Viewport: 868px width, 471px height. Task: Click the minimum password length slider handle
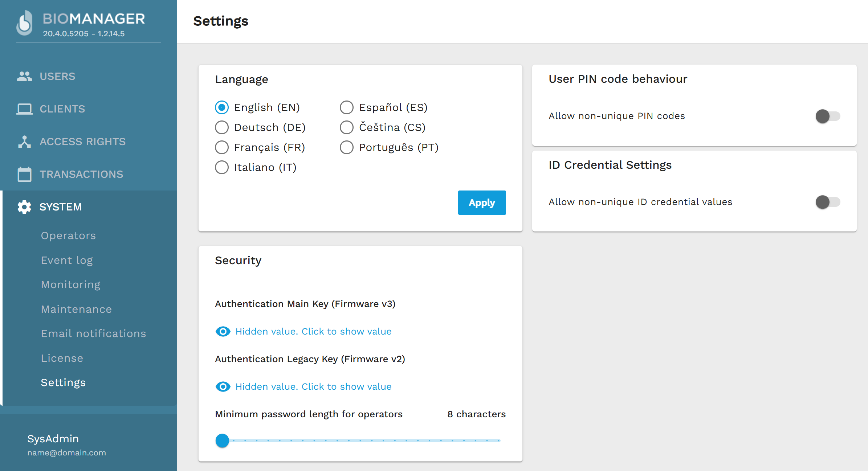click(x=222, y=440)
